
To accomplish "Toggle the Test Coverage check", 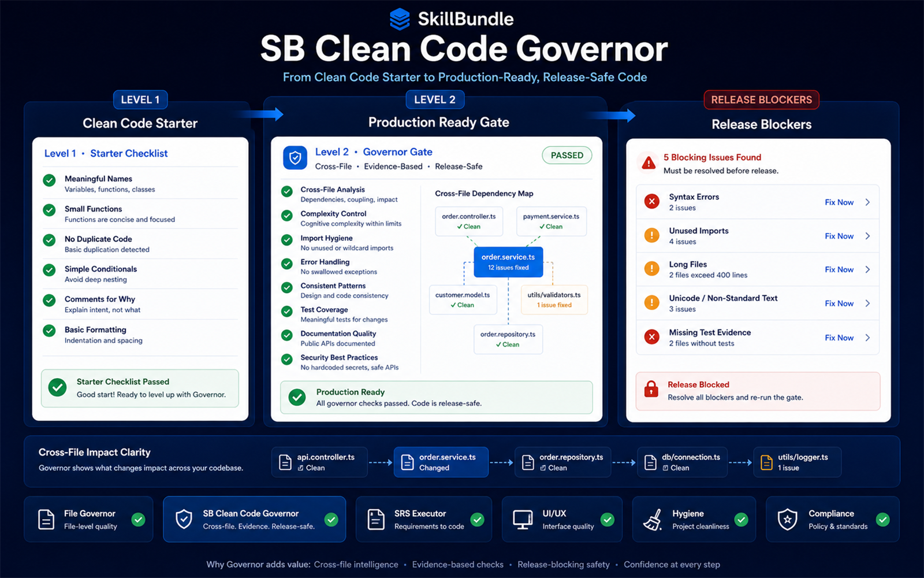I will click(286, 312).
